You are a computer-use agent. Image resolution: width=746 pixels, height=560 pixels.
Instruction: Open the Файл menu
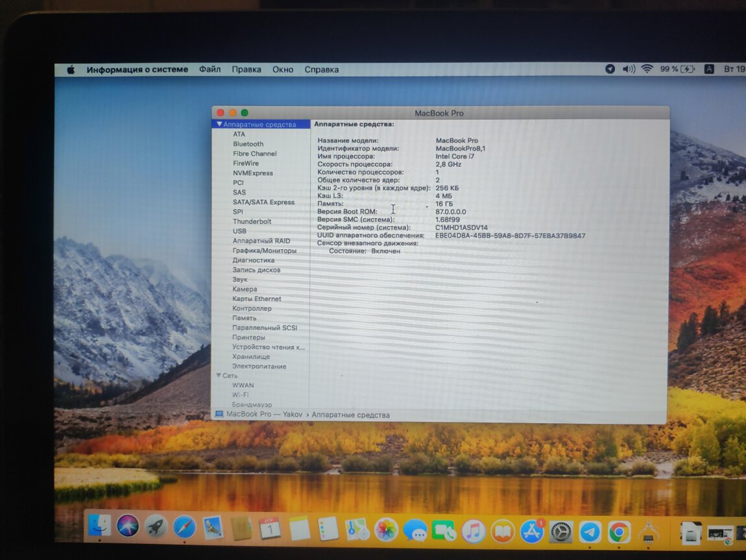click(210, 69)
